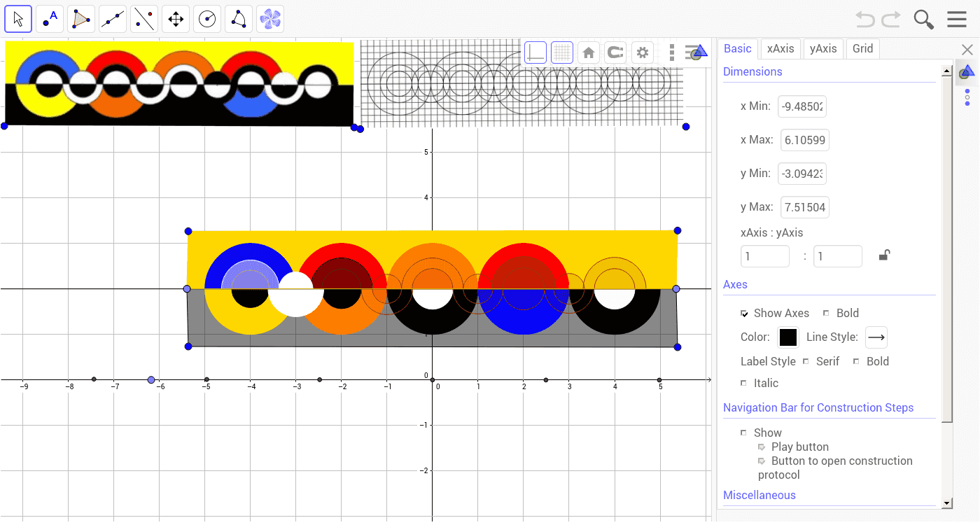Select the Line through two points tool

(x=113, y=19)
